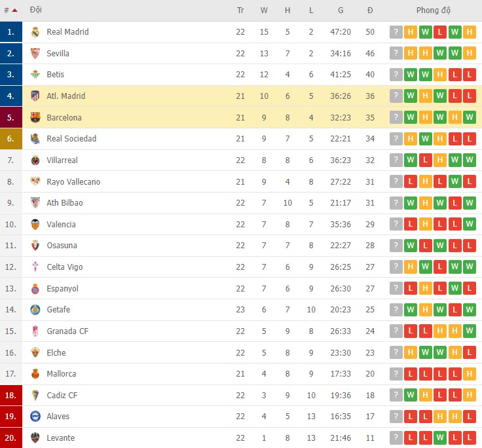Click the Sevilla club crest
The image size is (482, 448).
35,53
